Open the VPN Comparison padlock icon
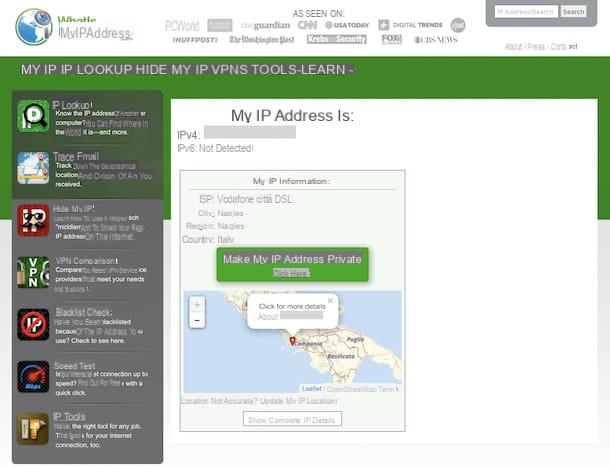 [x=33, y=272]
